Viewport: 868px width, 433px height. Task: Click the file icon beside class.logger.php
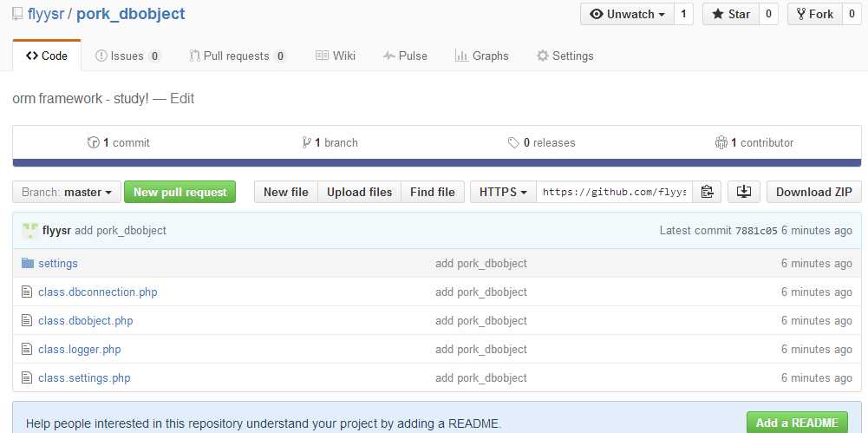(x=27, y=350)
